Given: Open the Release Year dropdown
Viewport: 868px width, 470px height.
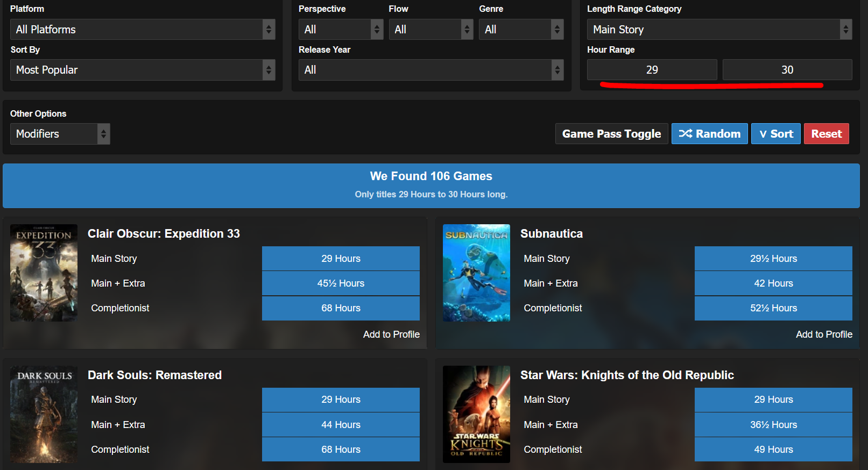Looking at the screenshot, I should 431,70.
